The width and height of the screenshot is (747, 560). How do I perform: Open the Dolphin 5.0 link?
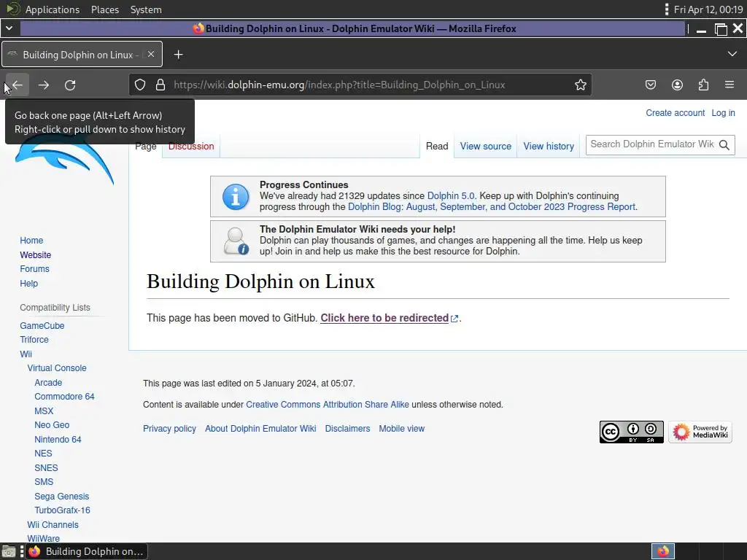coord(451,195)
